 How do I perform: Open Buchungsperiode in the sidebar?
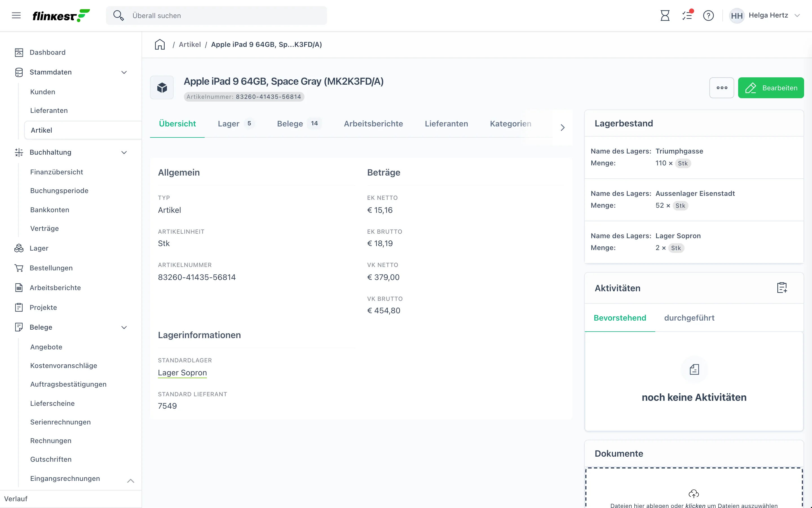(x=59, y=191)
